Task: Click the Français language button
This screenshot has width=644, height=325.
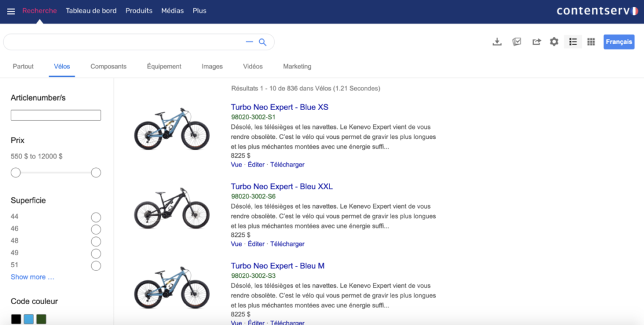Action: (x=619, y=42)
